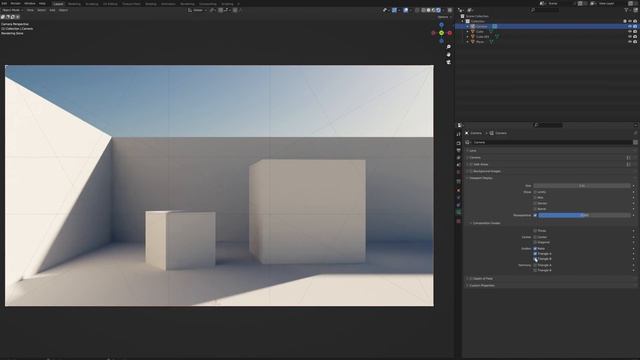Image resolution: width=640 pixels, height=360 pixels.
Task: Enable Thirds composition guide checkbox
Action: click(x=535, y=231)
